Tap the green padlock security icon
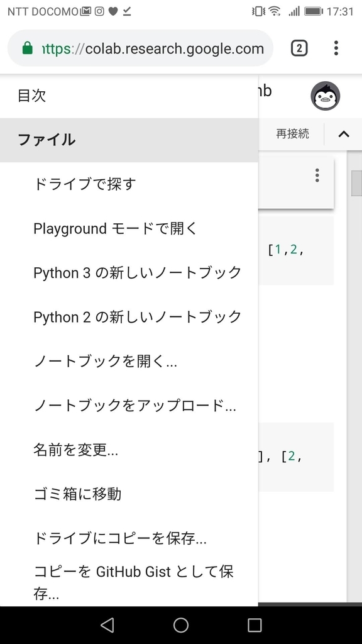The image size is (362, 644). [27, 48]
